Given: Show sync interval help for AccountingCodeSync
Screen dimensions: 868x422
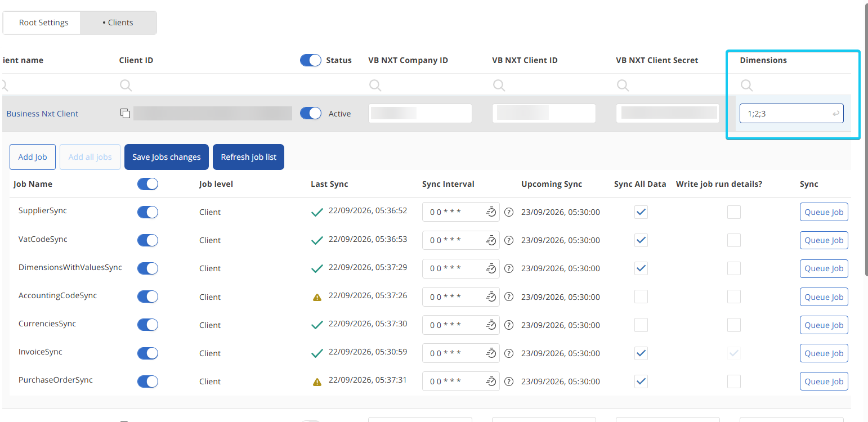Looking at the screenshot, I should coord(509,297).
